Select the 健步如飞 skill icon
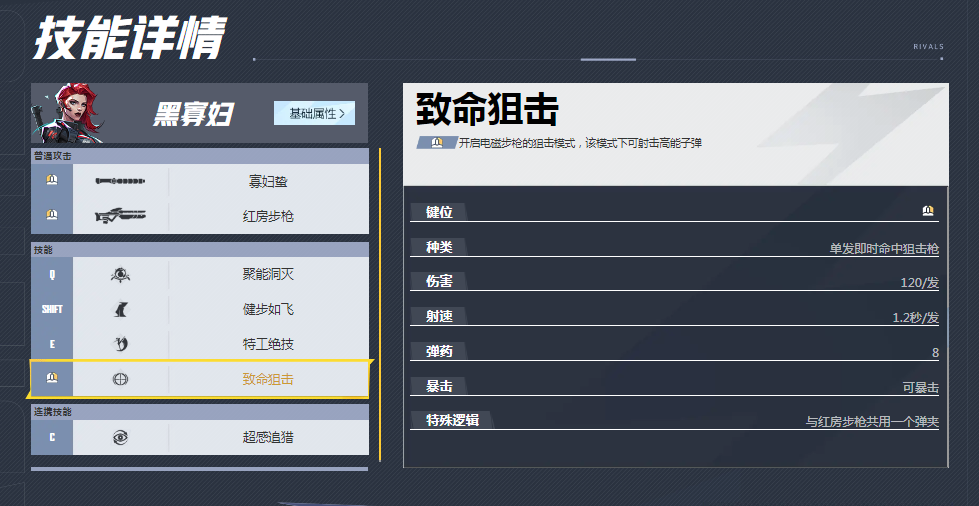The image size is (979, 506). point(120,309)
